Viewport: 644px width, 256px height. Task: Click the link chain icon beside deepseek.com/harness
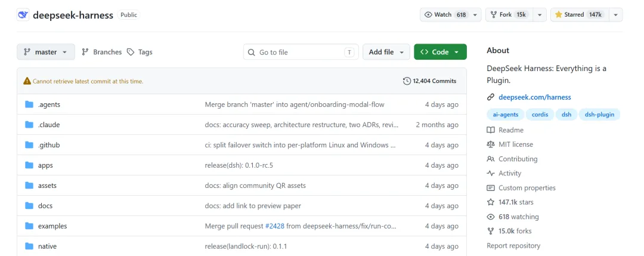point(490,97)
